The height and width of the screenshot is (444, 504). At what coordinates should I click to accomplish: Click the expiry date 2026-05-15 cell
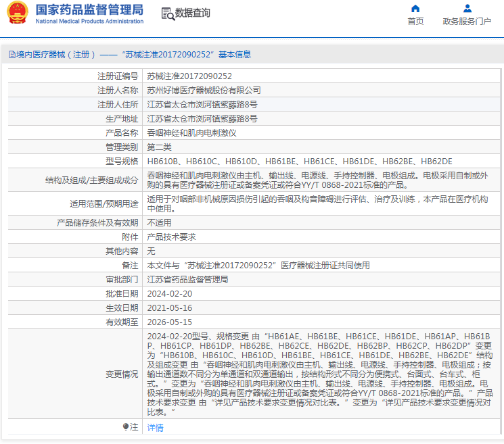170,322
